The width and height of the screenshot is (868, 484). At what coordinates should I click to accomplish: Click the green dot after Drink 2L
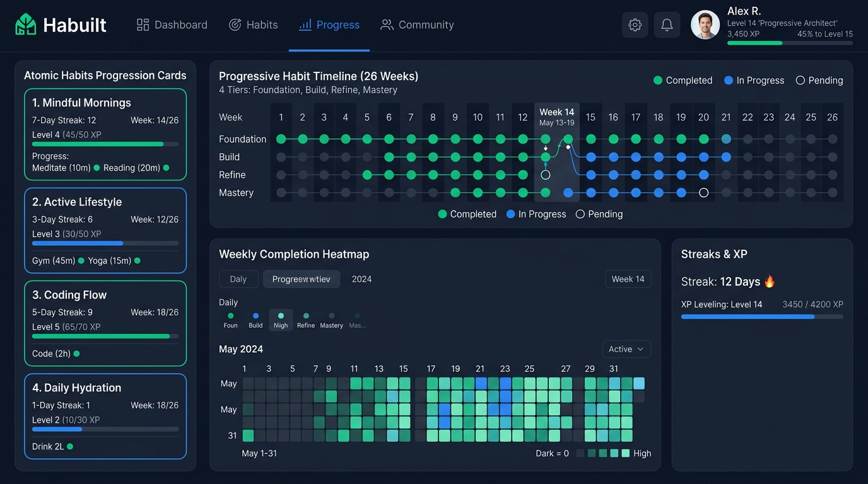pos(70,446)
